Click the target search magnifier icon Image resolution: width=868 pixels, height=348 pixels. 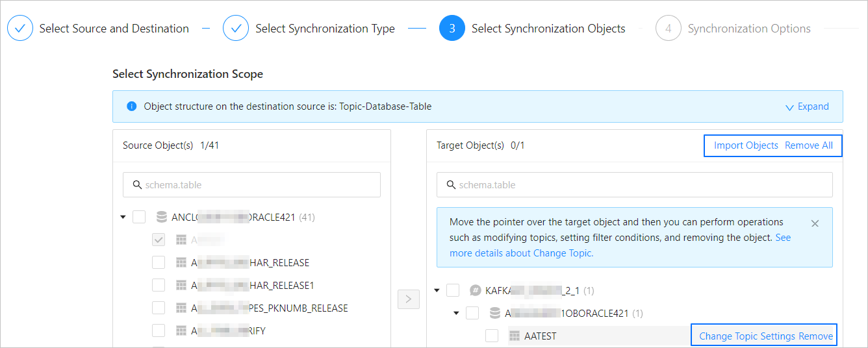coord(451,185)
